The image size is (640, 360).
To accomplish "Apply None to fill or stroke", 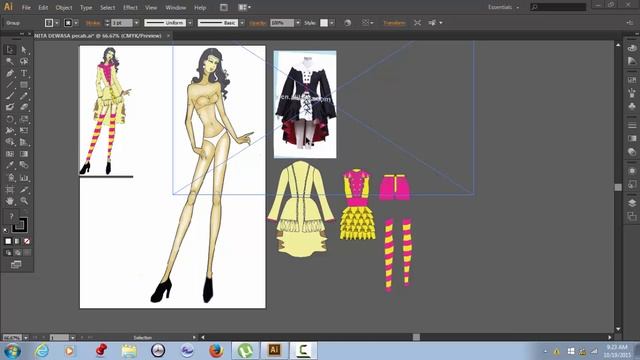I will point(27,241).
